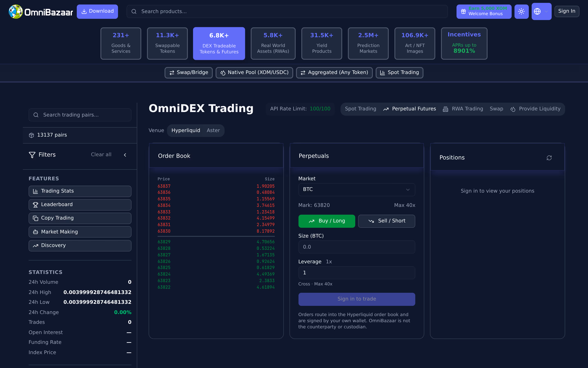
Task: Collapse the filters sidebar chevron
Action: point(125,155)
